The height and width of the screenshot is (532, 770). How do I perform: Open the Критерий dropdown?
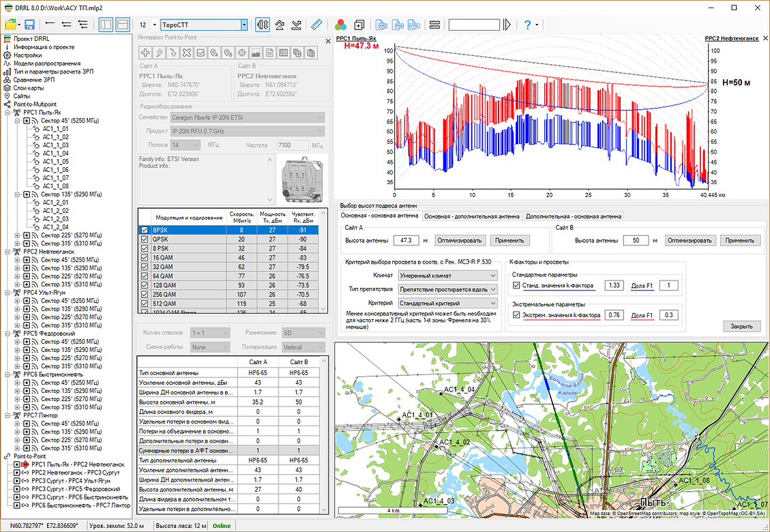coord(448,303)
